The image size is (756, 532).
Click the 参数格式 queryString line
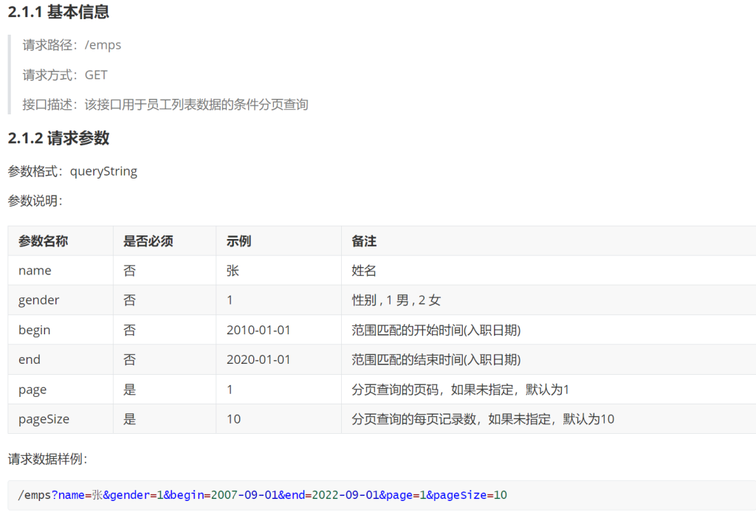72,171
